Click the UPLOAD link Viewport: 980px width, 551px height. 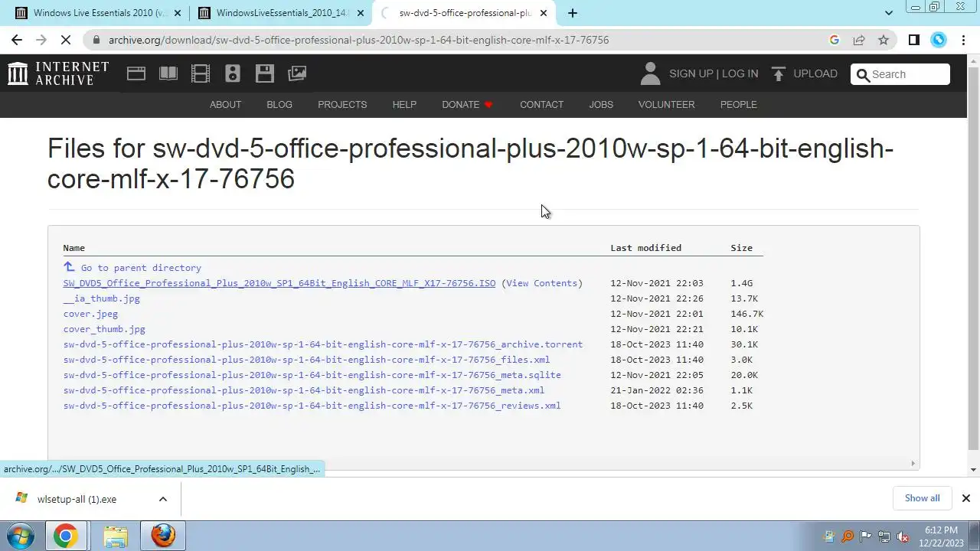(815, 73)
